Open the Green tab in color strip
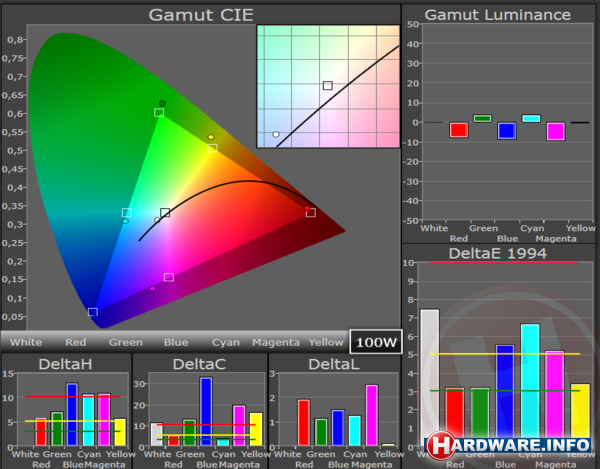The height and width of the screenshot is (469, 600). click(125, 342)
